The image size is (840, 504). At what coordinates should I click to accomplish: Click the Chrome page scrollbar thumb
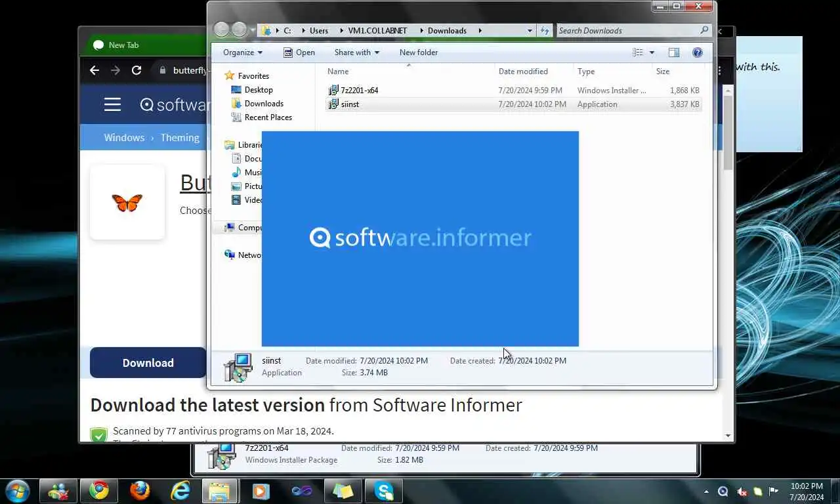pos(728,133)
